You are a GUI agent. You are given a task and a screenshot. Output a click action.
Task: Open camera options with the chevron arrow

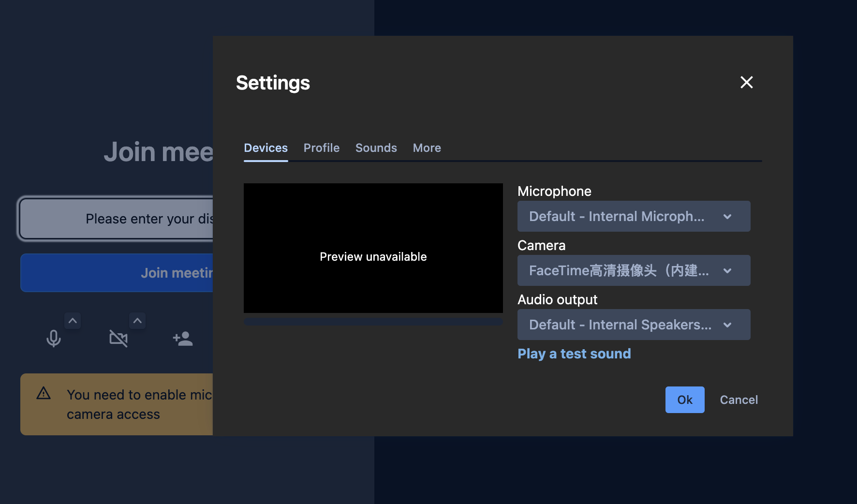[137, 320]
